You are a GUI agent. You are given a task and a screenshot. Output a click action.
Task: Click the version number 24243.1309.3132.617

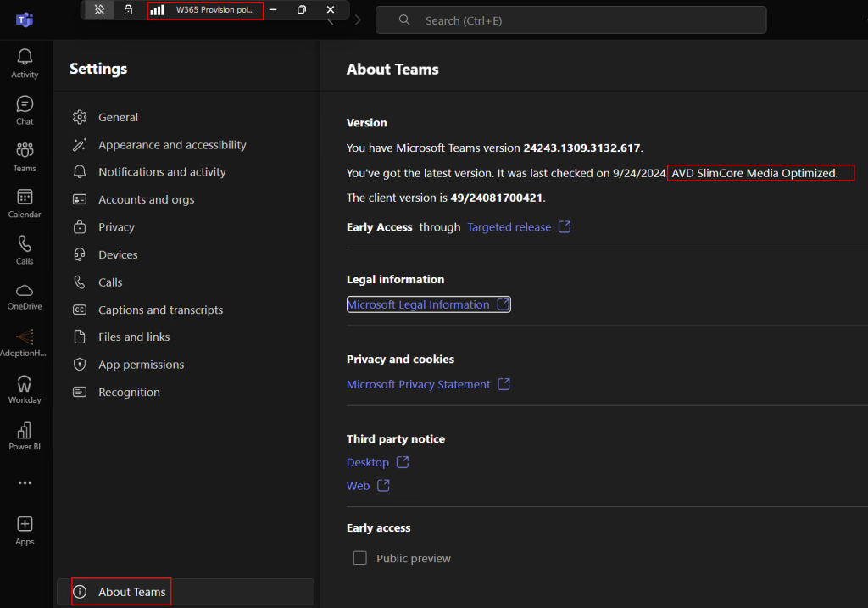click(581, 148)
